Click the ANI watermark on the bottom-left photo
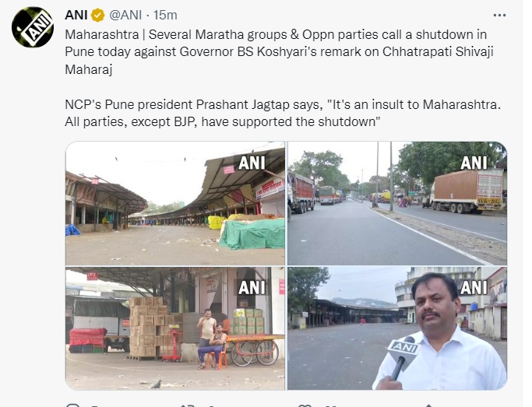 coord(252,287)
